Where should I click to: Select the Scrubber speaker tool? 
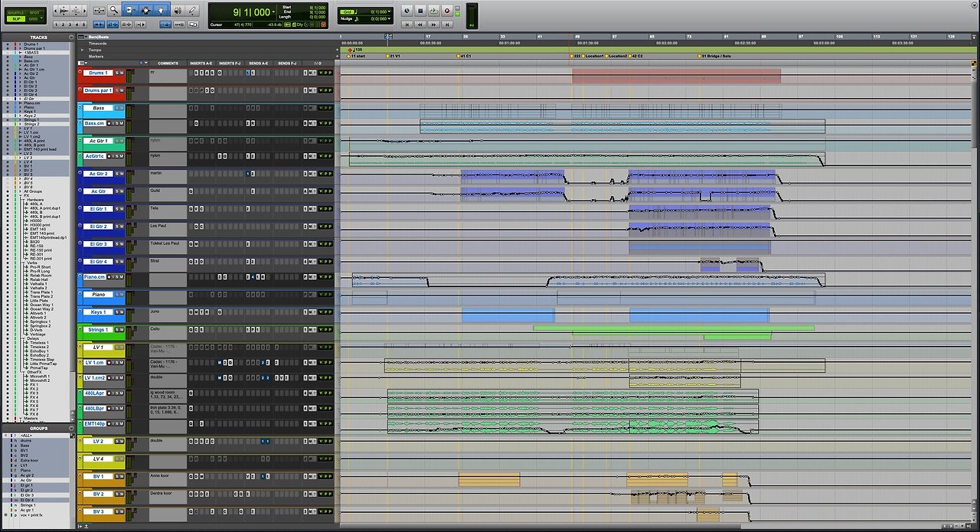[178, 11]
